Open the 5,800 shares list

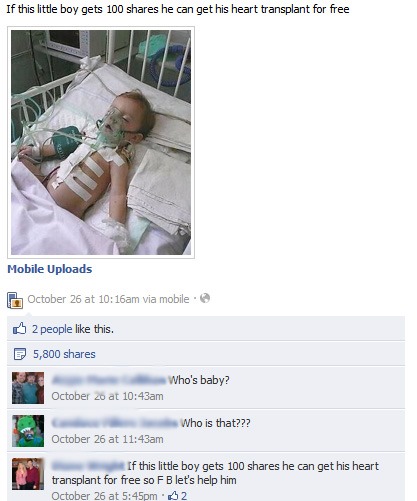coord(64,354)
